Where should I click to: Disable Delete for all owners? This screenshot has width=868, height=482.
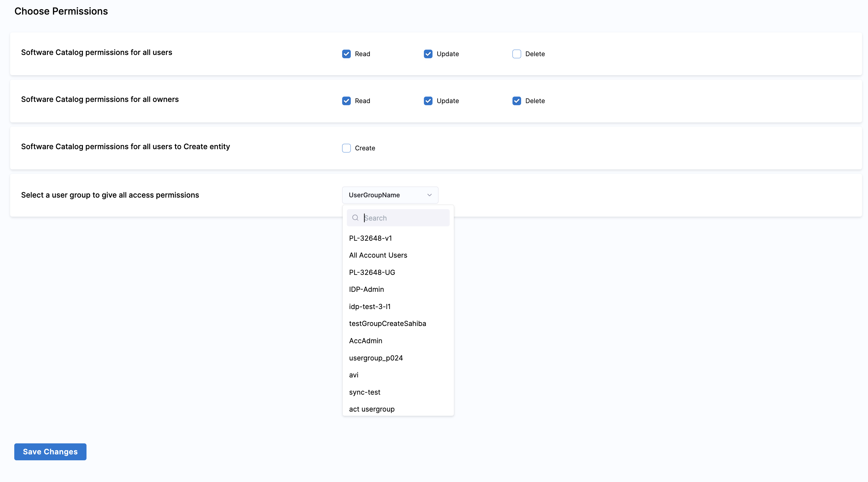point(517,101)
